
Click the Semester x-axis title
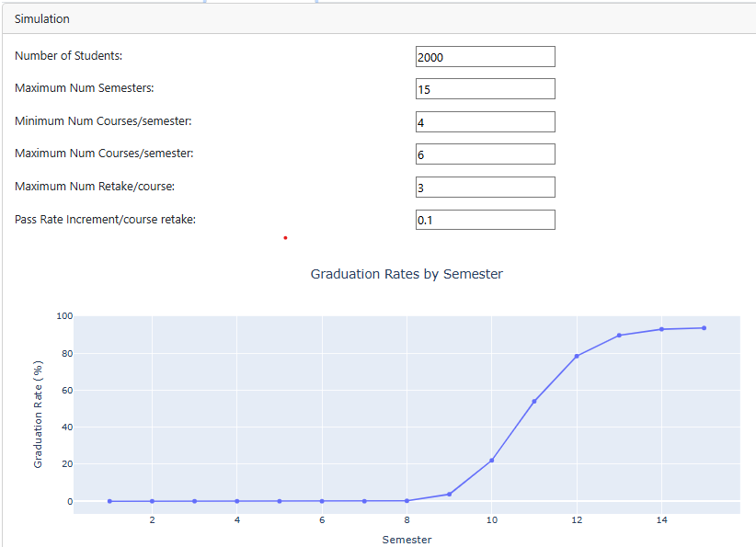407,540
